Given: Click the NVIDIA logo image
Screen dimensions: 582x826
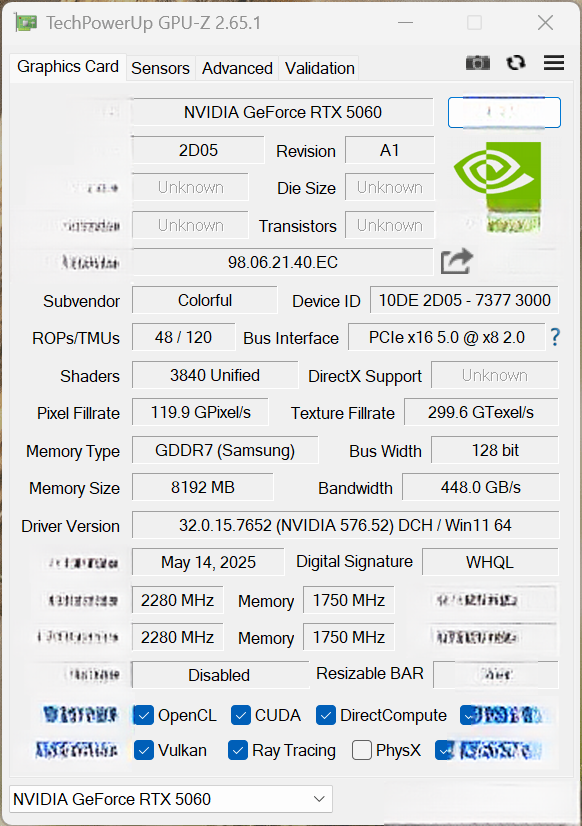Looking at the screenshot, I should (x=498, y=186).
